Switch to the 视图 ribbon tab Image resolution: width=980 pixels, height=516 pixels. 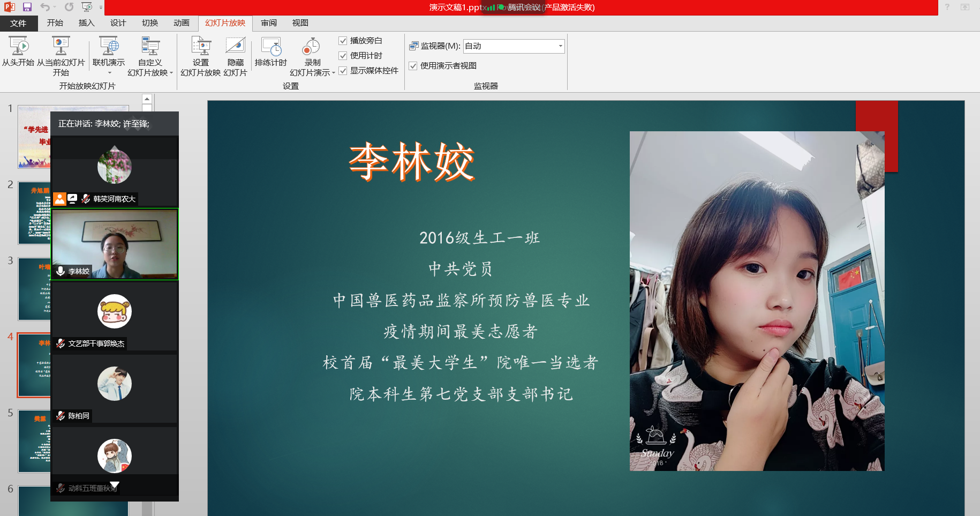tap(300, 23)
